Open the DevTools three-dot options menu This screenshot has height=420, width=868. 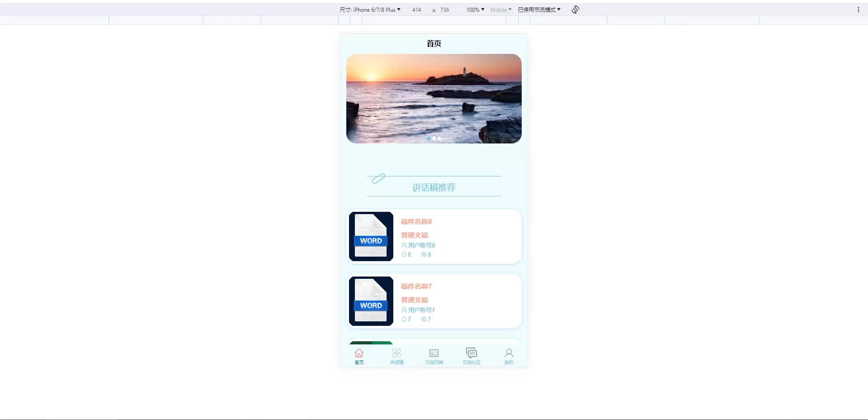tap(858, 10)
